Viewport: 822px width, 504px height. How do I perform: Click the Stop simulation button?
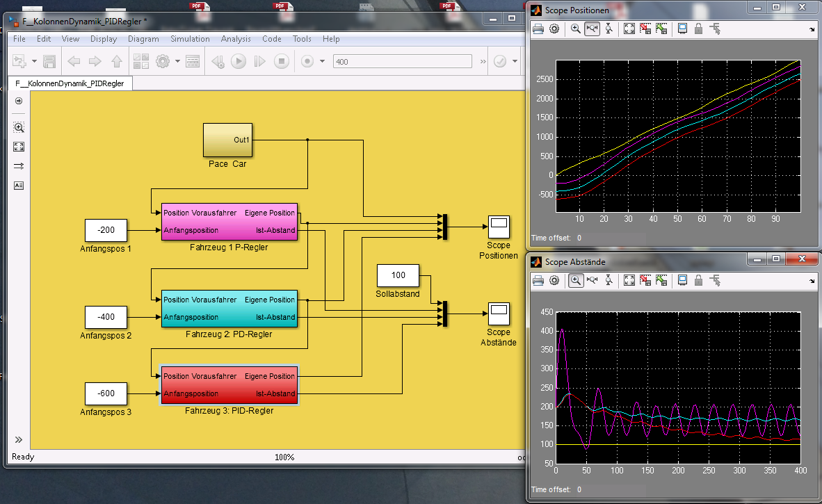(281, 61)
